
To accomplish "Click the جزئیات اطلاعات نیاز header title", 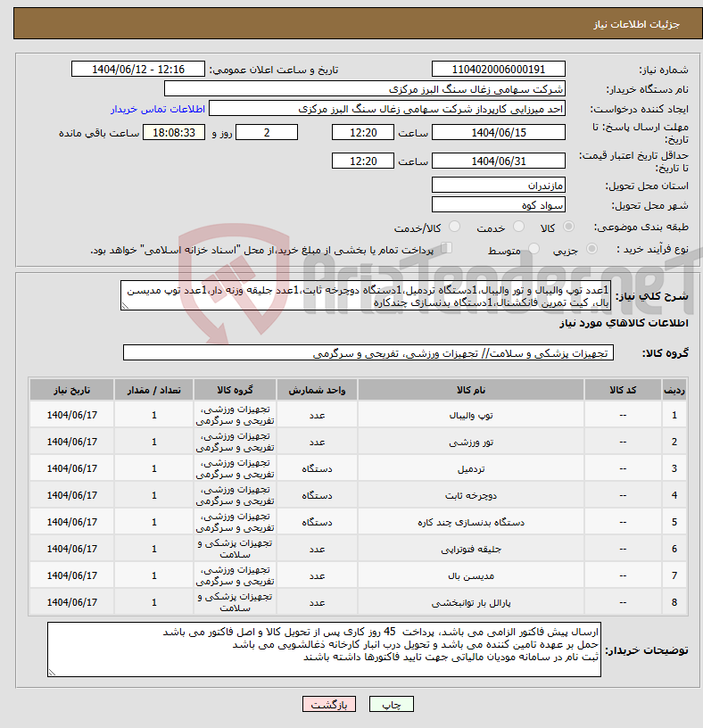I will pos(636,24).
